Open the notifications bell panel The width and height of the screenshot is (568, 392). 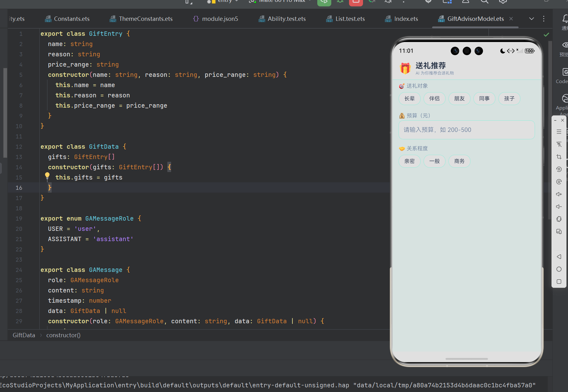click(x=565, y=19)
